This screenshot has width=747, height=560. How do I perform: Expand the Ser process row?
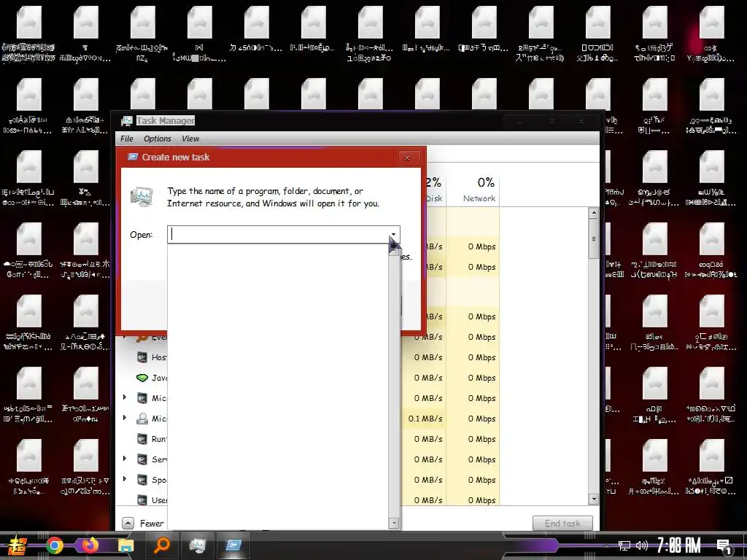(x=125, y=459)
